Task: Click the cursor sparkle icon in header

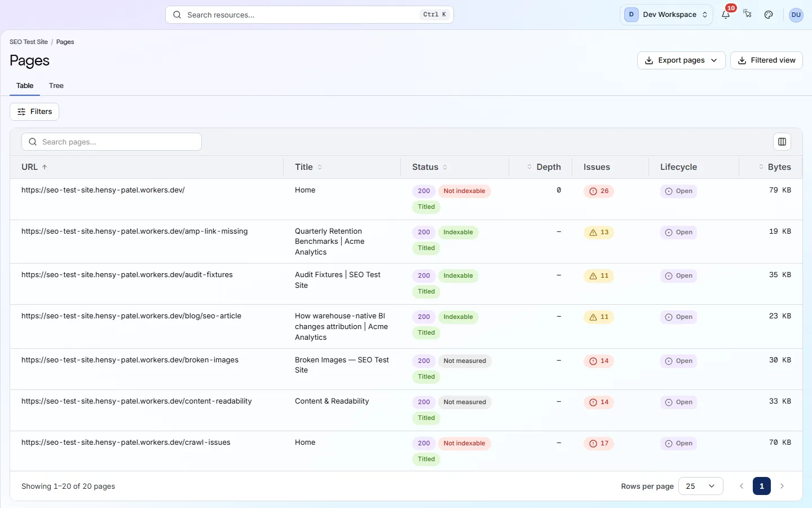Action: coord(747,14)
